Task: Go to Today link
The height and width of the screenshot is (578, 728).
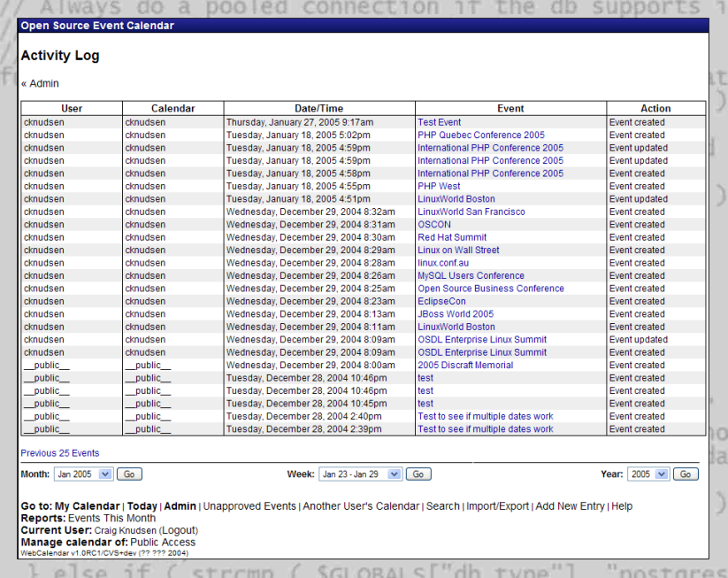Action: point(142,506)
